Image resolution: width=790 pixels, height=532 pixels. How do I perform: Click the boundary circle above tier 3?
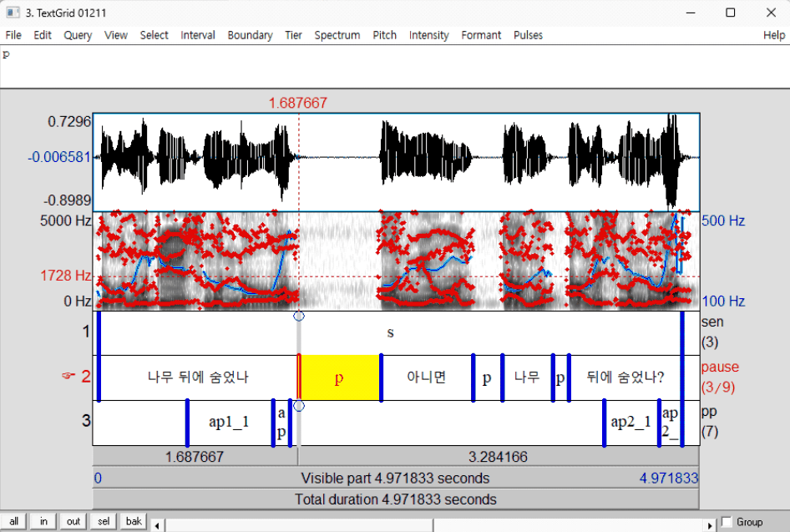point(299,406)
